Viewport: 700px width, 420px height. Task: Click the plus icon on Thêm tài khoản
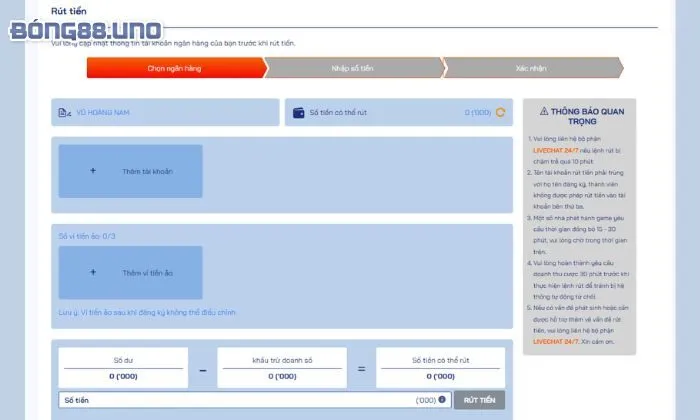tap(93, 171)
